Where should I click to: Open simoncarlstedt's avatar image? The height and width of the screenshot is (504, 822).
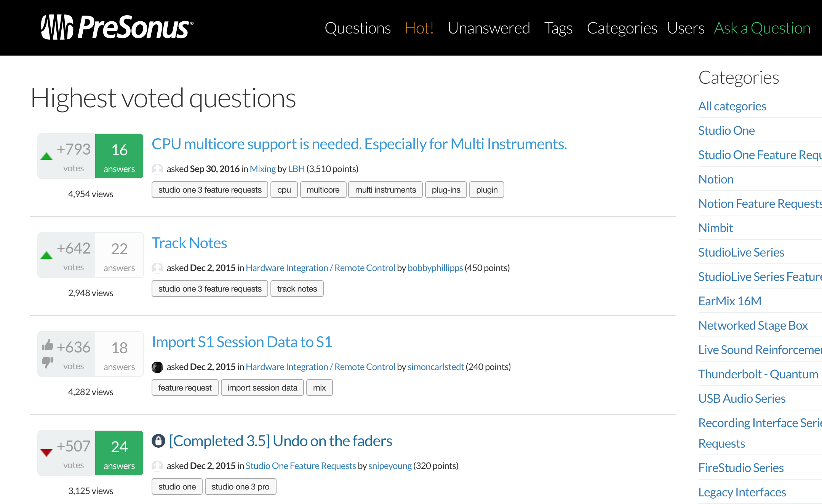157,367
